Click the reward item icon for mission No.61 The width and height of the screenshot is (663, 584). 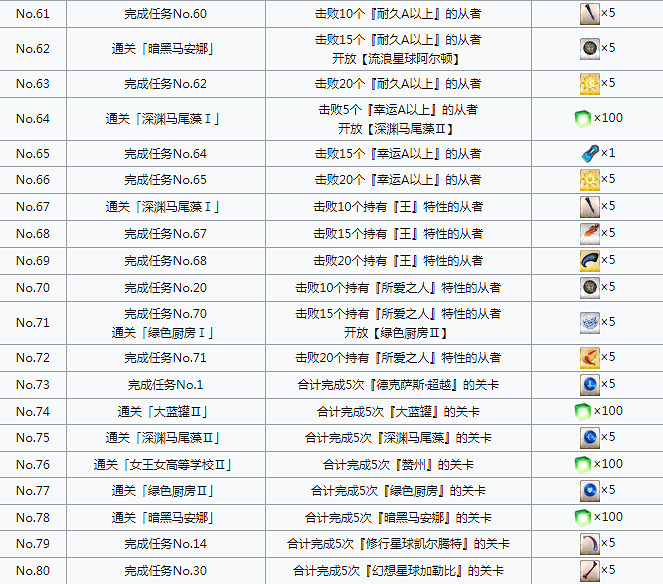click(x=589, y=14)
